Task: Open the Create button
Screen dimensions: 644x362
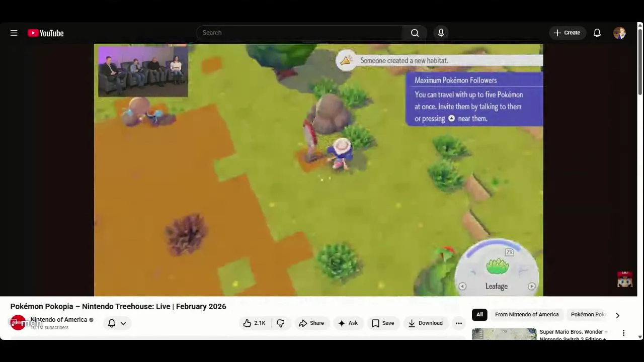Action: coord(568,33)
